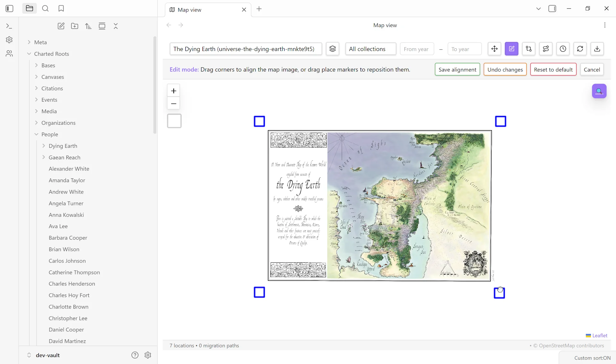Zoom out with the minus button
This screenshot has height=364, width=616.
pyautogui.click(x=174, y=103)
